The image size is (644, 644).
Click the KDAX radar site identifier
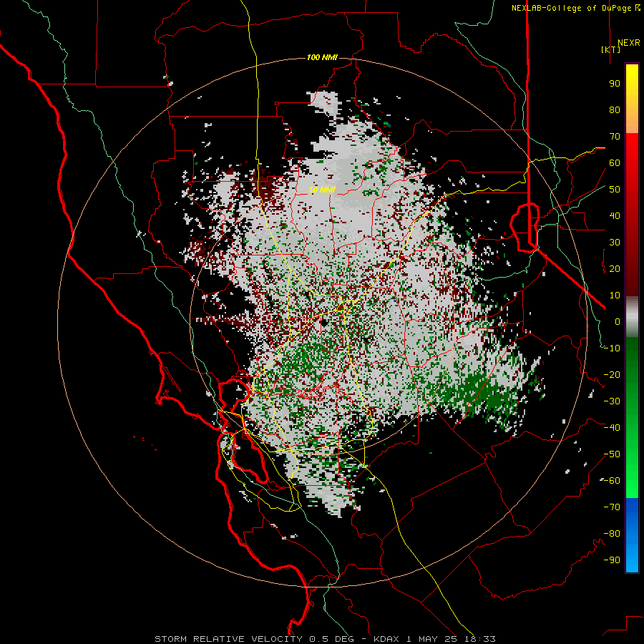386,639
